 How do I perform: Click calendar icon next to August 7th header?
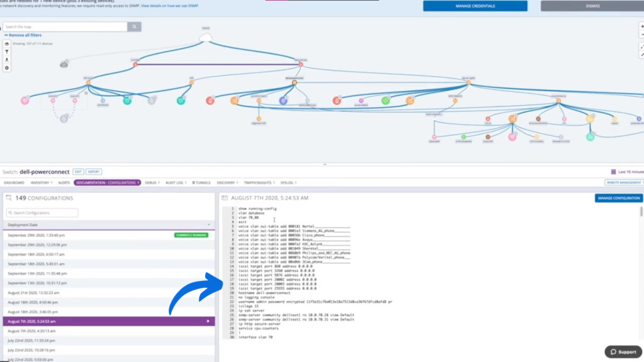(225, 198)
